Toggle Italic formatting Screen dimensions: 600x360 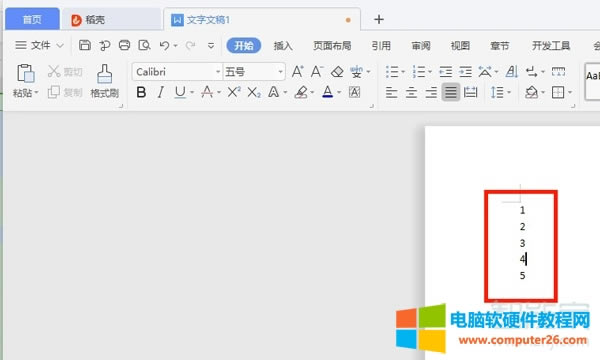click(161, 92)
